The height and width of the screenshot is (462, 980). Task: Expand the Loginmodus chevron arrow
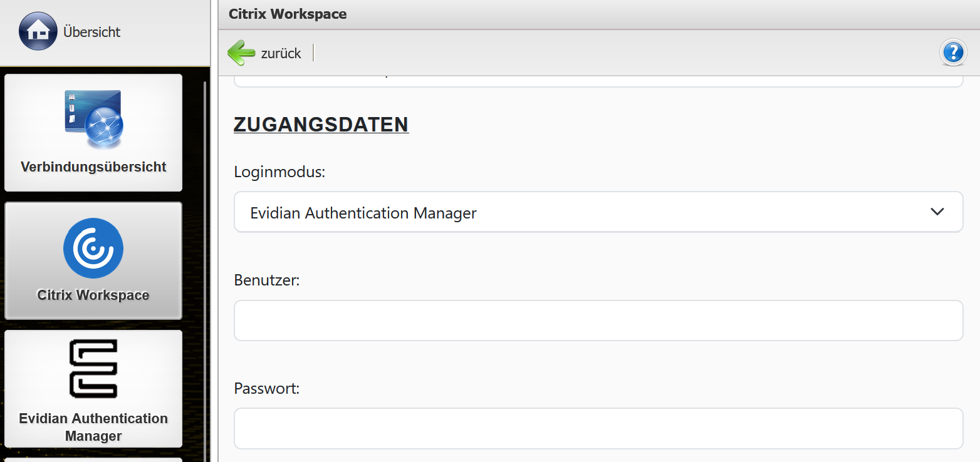[937, 212]
